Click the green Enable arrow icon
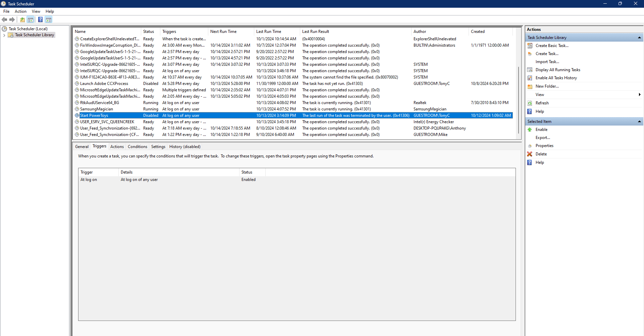Image resolution: width=644 pixels, height=336 pixels. click(x=530, y=130)
